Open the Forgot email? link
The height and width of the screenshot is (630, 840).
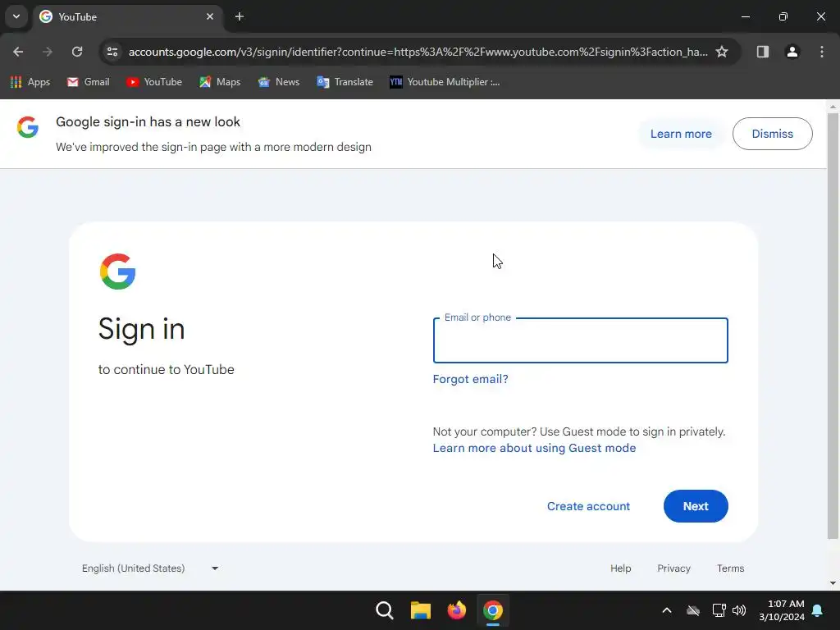(x=470, y=379)
